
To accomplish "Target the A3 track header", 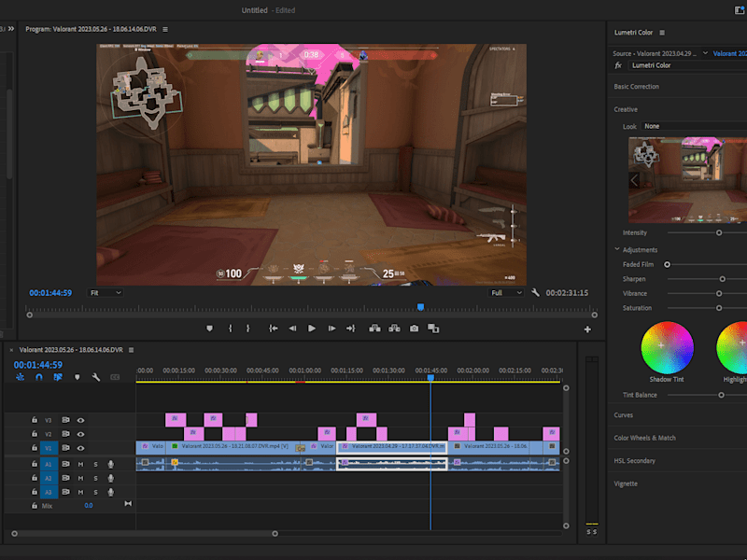I will point(49,492).
